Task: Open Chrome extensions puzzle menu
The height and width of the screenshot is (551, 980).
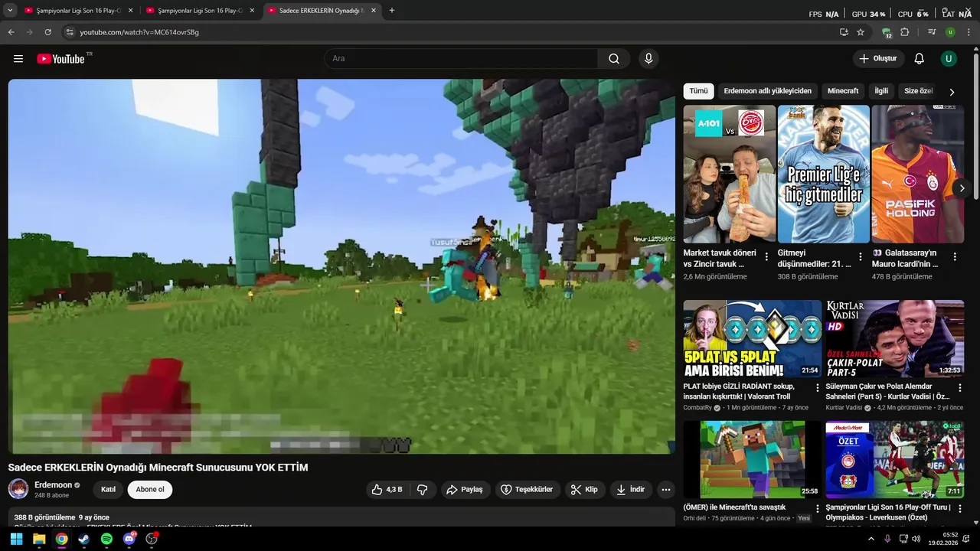Action: tap(905, 32)
